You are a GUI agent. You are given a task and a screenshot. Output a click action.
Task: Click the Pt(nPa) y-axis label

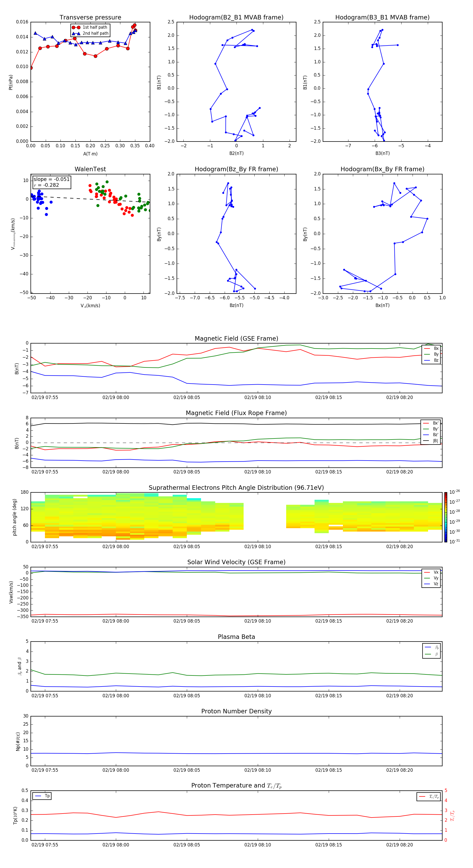[11, 82]
